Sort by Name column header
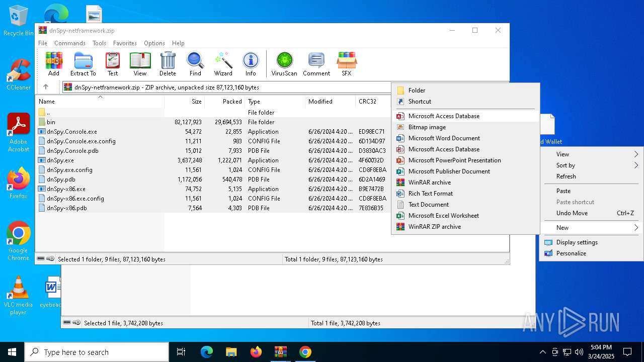This screenshot has height=362, width=644. pyautogui.click(x=100, y=102)
